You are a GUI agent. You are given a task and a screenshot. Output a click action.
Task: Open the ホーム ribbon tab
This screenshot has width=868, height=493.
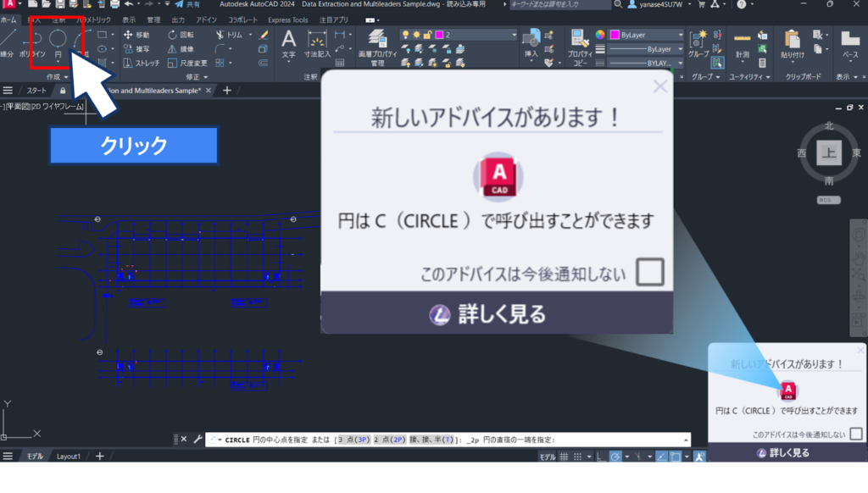(x=8, y=20)
